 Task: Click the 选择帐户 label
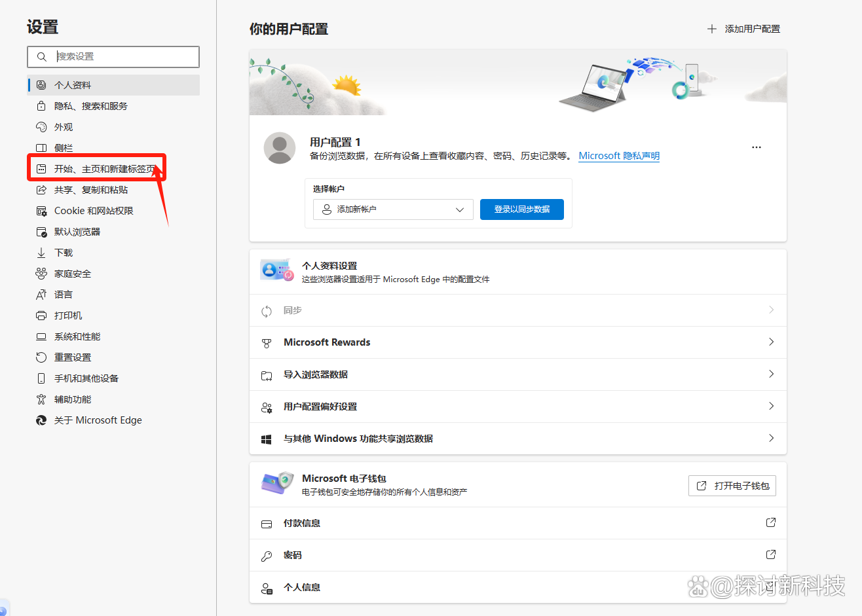(329, 189)
